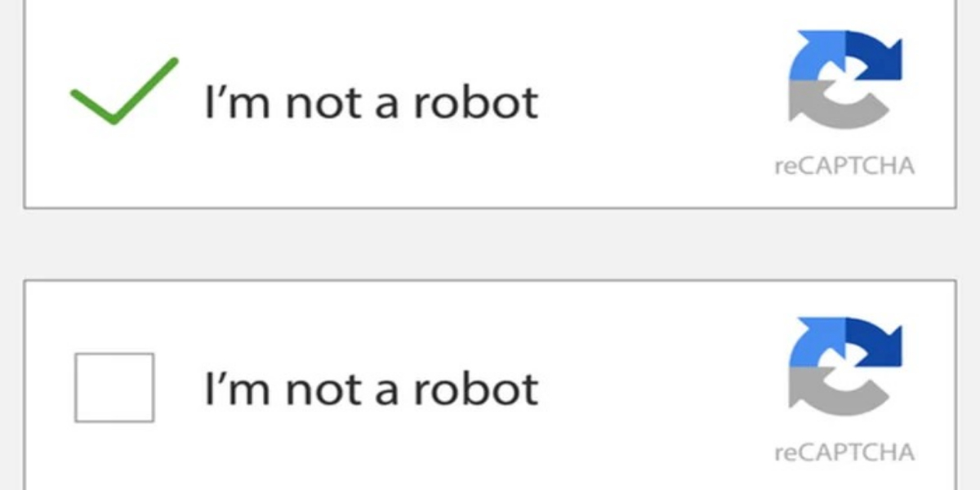
Task: Click the reCAPTCHA text under the upper logo
Action: [x=844, y=167]
